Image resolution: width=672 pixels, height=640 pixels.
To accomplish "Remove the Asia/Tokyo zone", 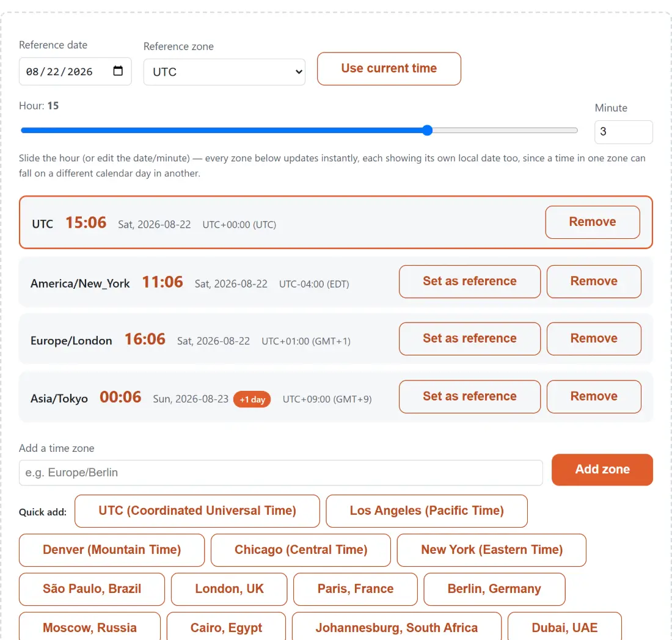I will [x=594, y=396].
